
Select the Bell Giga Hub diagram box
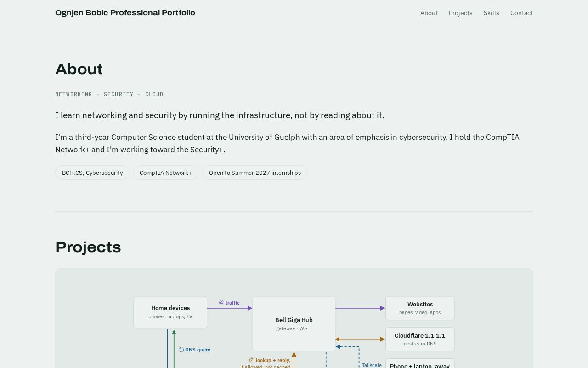[294, 324]
